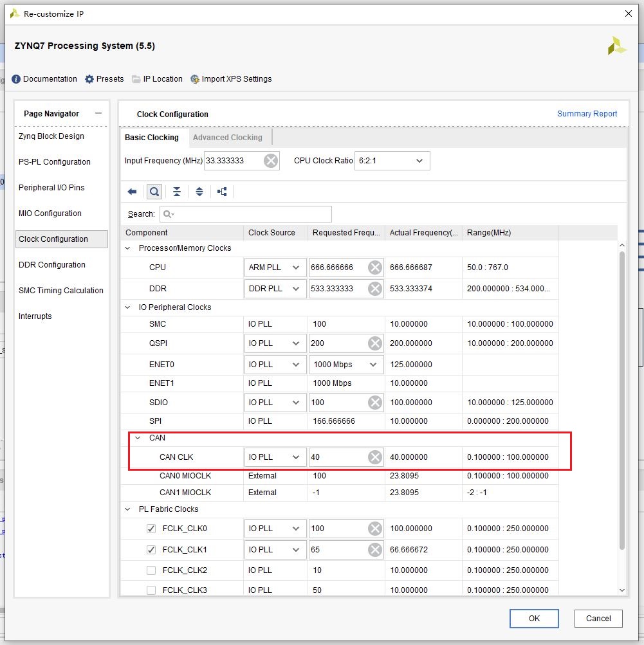Collapse the Page Navigator with minus icon

coord(98,113)
